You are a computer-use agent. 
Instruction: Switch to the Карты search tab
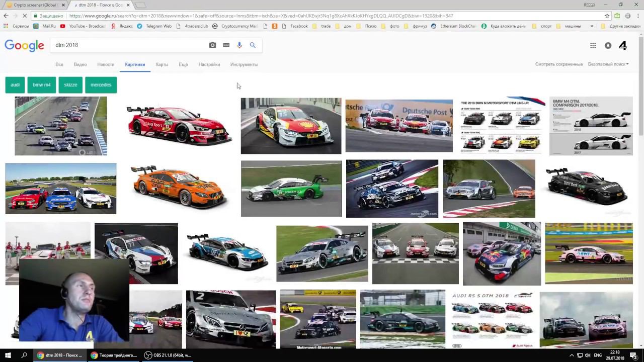[x=162, y=64]
